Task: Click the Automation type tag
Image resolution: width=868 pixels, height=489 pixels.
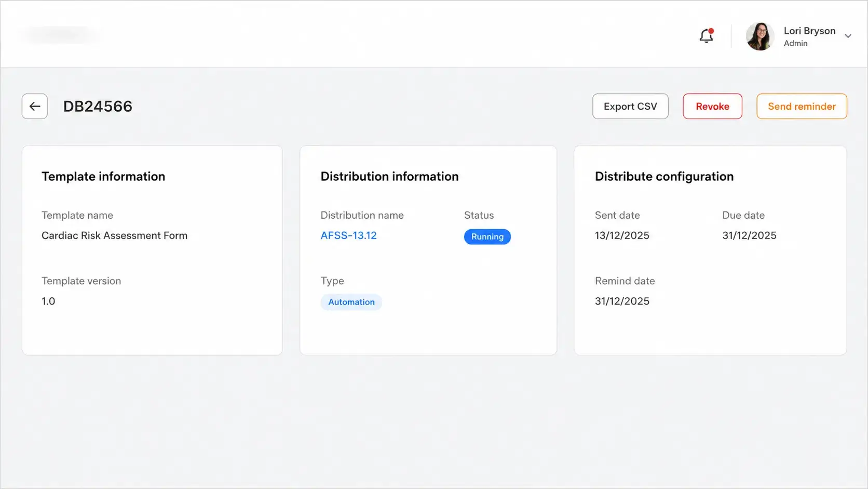Action: tap(351, 302)
